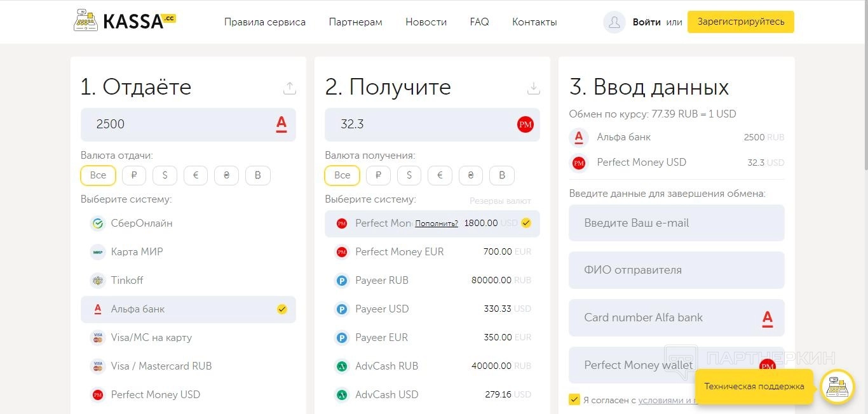The height and width of the screenshot is (414, 868).
Task: Click Alfa bank icon in the 2500 amount field
Action: [281, 124]
